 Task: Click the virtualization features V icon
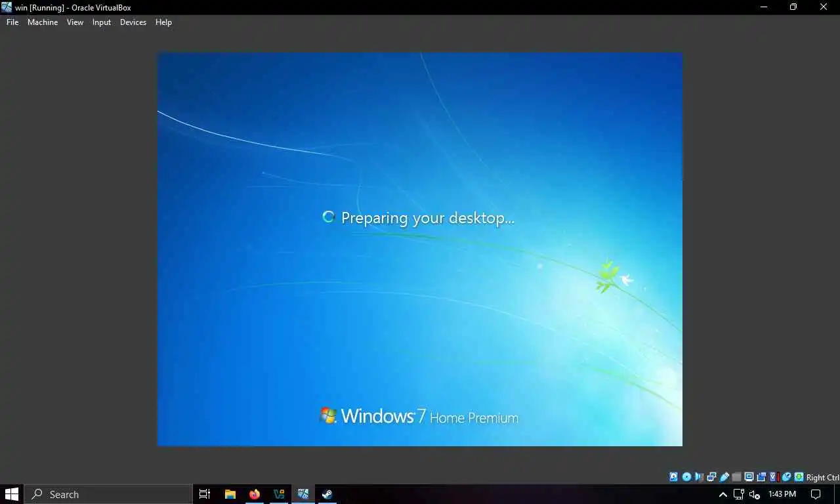point(774,477)
